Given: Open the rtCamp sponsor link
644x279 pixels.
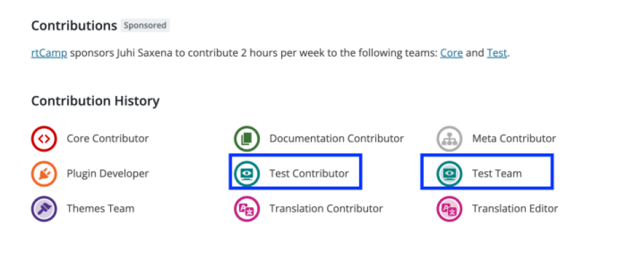Looking at the screenshot, I should pos(49,53).
